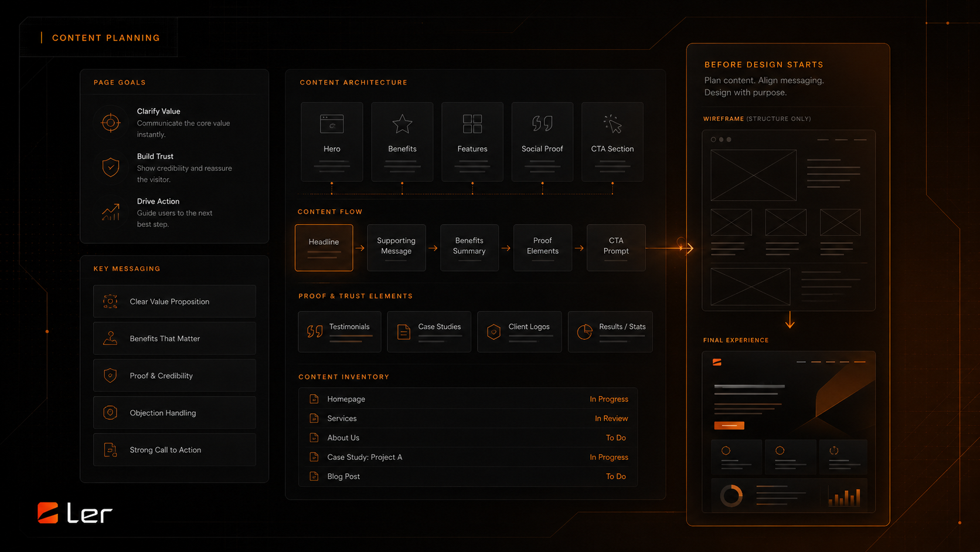Click the Testimonials quote marks icon
The width and height of the screenshot is (980, 552).
(315, 331)
